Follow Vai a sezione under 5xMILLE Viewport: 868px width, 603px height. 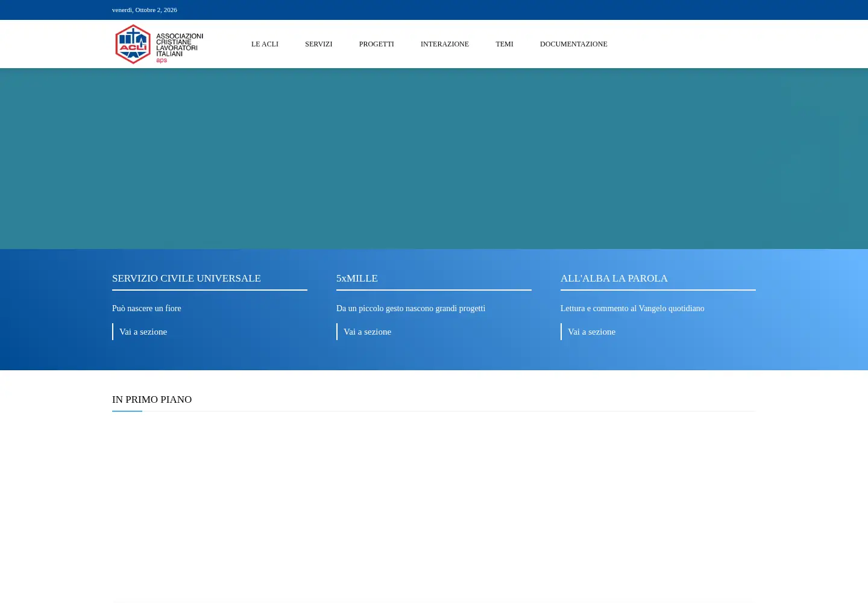367,332
